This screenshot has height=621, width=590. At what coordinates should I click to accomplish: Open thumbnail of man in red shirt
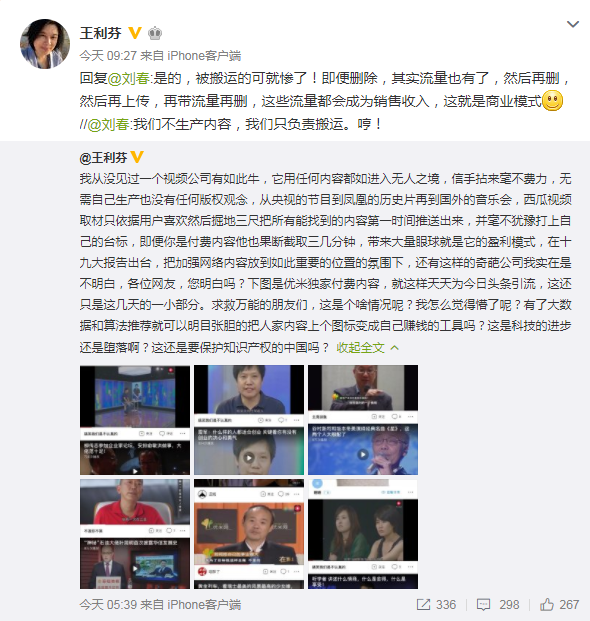point(135,534)
